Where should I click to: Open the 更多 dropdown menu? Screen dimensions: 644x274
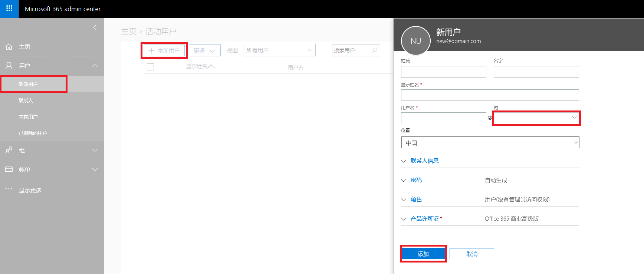pos(205,50)
